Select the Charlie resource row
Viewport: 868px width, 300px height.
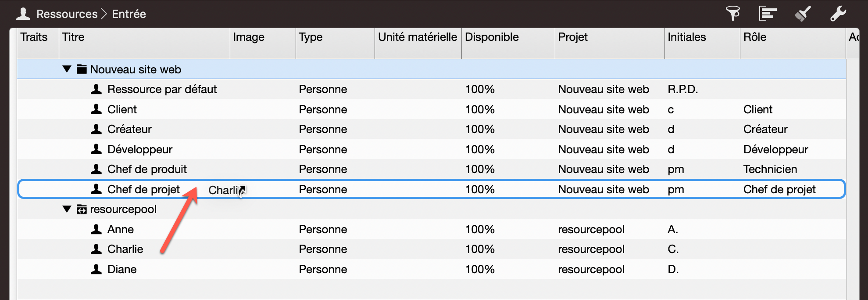click(x=125, y=249)
